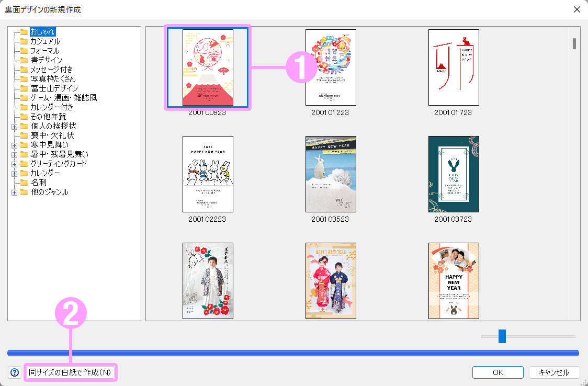Click the カジュアル folder icon
Viewport: 588px width, 386px height.
[x=24, y=41]
